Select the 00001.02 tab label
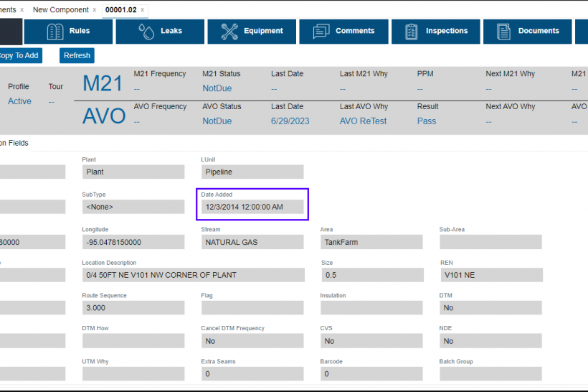This screenshot has height=392, width=588. click(120, 10)
